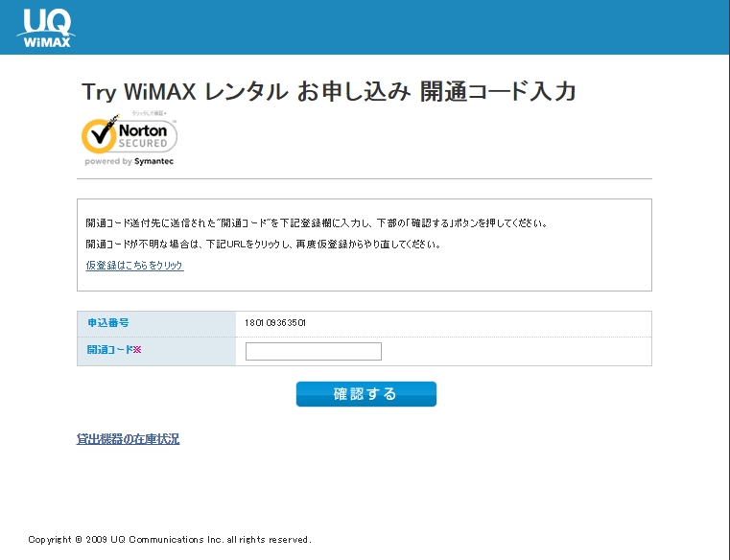Click the page heading Try WiMAX レンタル
The image size is (730, 560).
[x=329, y=91]
